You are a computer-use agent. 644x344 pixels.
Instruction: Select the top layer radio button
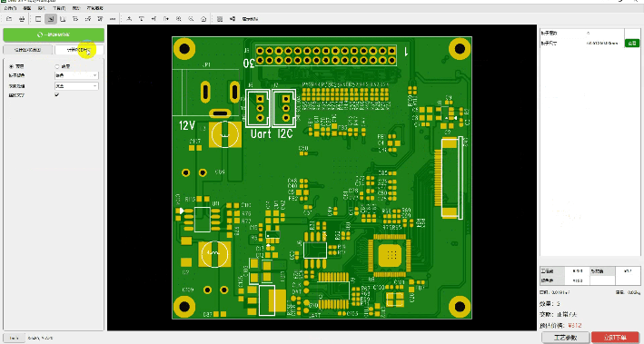click(12, 66)
